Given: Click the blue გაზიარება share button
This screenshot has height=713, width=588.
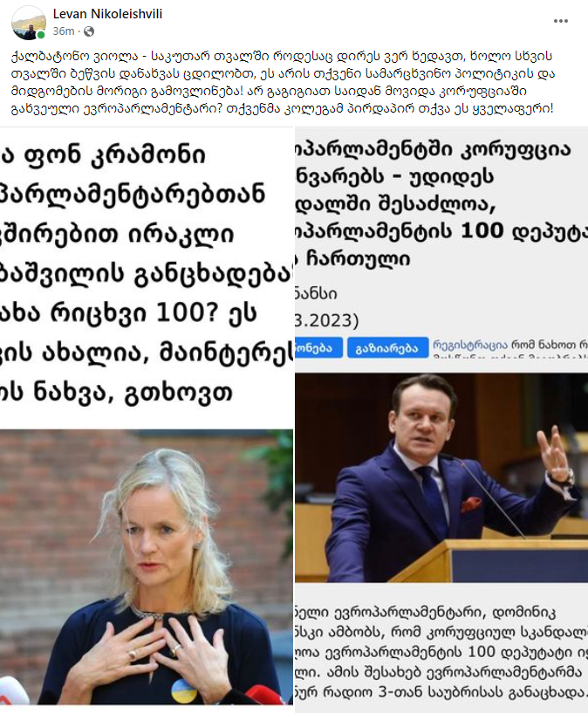Looking at the screenshot, I should pos(387,348).
